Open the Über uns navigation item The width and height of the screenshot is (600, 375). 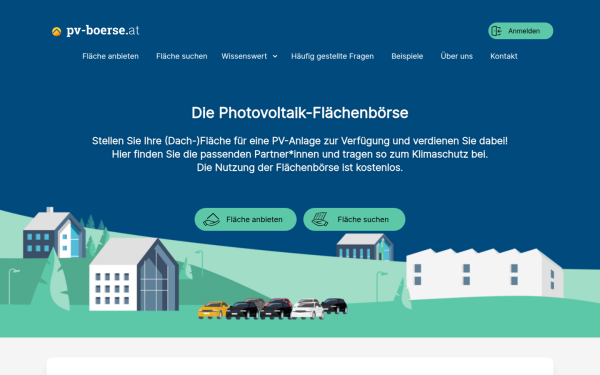(457, 56)
